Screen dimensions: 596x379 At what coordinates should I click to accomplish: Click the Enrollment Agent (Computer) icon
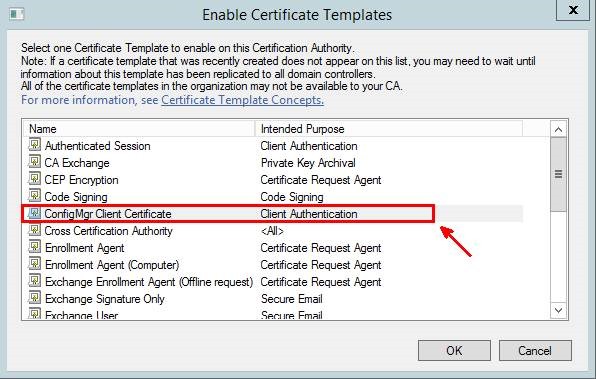35,264
